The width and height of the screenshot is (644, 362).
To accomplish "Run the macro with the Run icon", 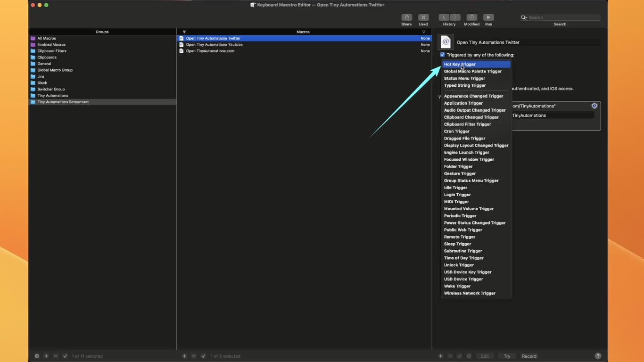I will click(x=488, y=17).
